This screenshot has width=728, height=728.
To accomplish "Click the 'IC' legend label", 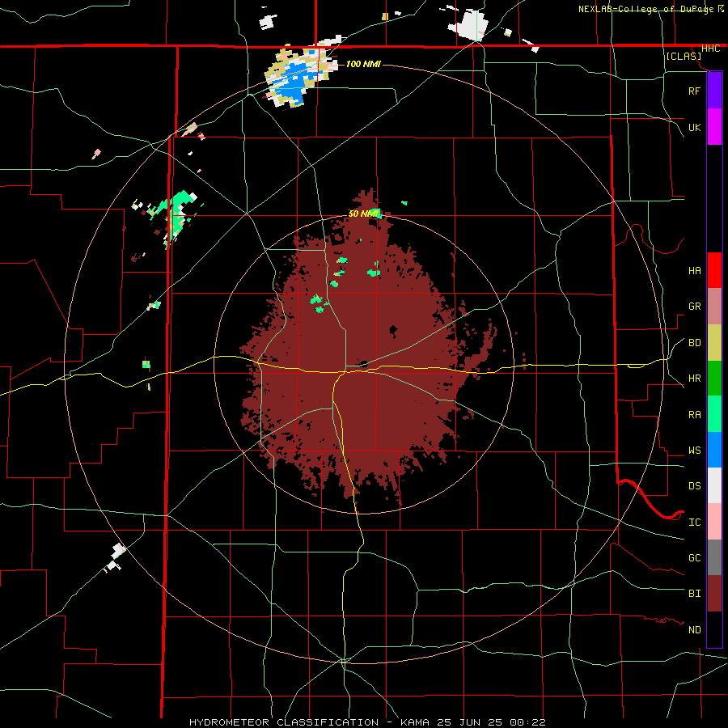I will (x=694, y=523).
